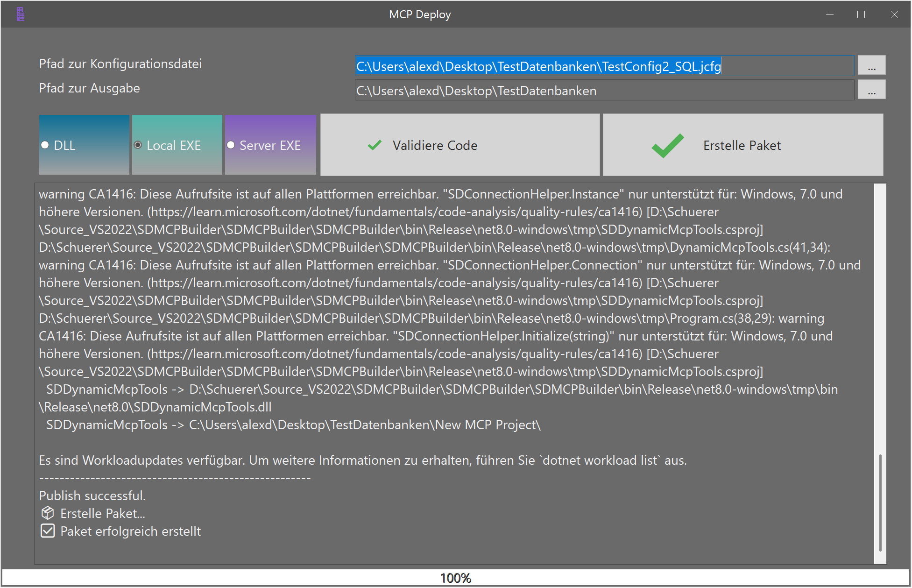Click the MCP Deploy app icon in title bar
Image resolution: width=912 pixels, height=588 pixels.
[x=20, y=14]
